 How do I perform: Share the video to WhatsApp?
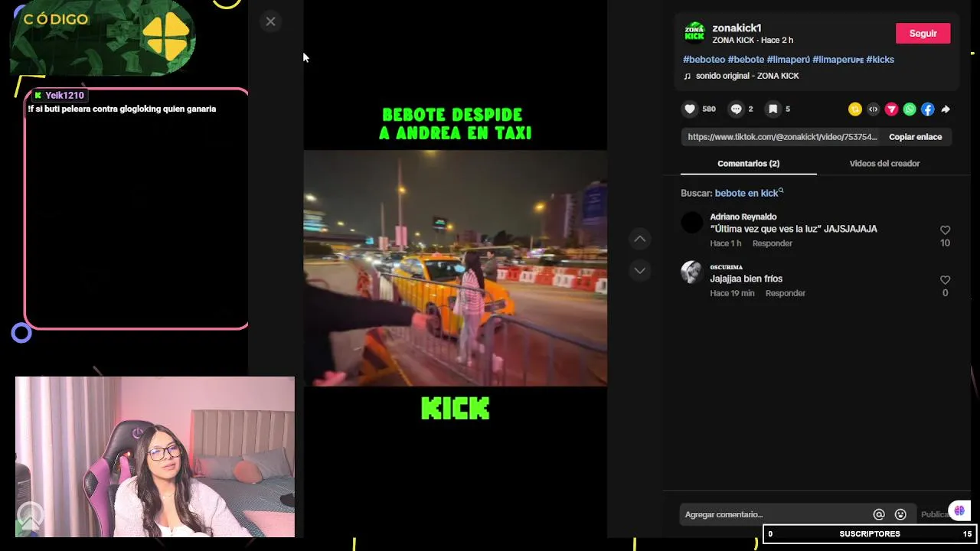(x=910, y=109)
